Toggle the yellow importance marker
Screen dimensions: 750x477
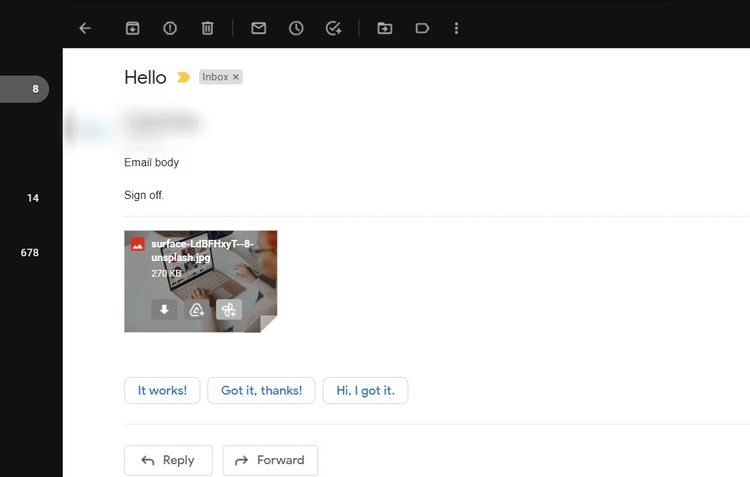(x=183, y=77)
